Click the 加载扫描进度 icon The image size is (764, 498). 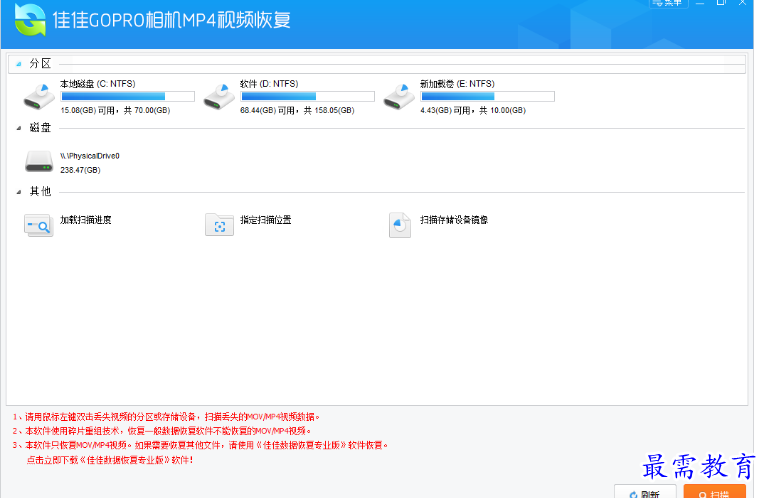click(x=39, y=226)
